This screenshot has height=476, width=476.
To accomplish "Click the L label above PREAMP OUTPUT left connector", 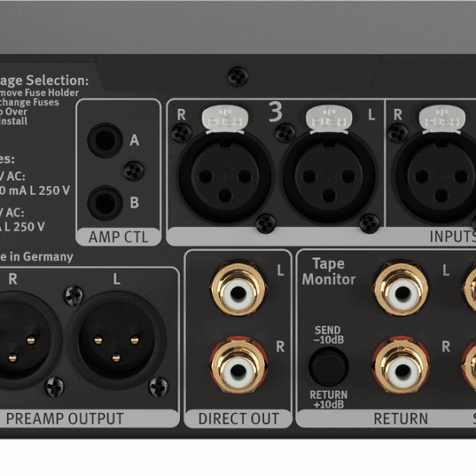I will click(117, 279).
